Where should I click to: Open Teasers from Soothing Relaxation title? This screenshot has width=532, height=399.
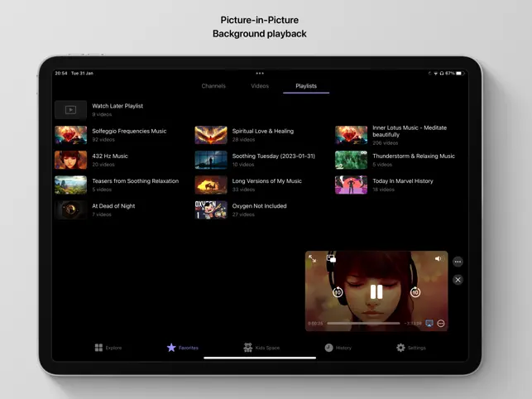coord(136,181)
